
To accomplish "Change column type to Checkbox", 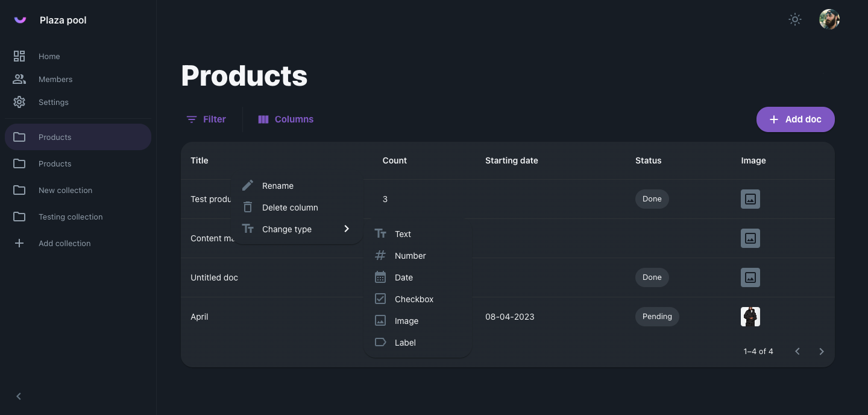I will 414,299.
